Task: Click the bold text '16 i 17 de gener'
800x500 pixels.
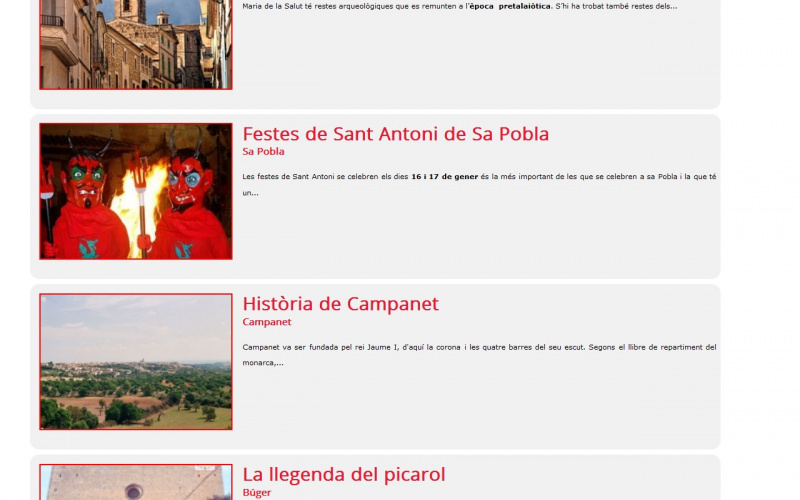Action: point(444,177)
